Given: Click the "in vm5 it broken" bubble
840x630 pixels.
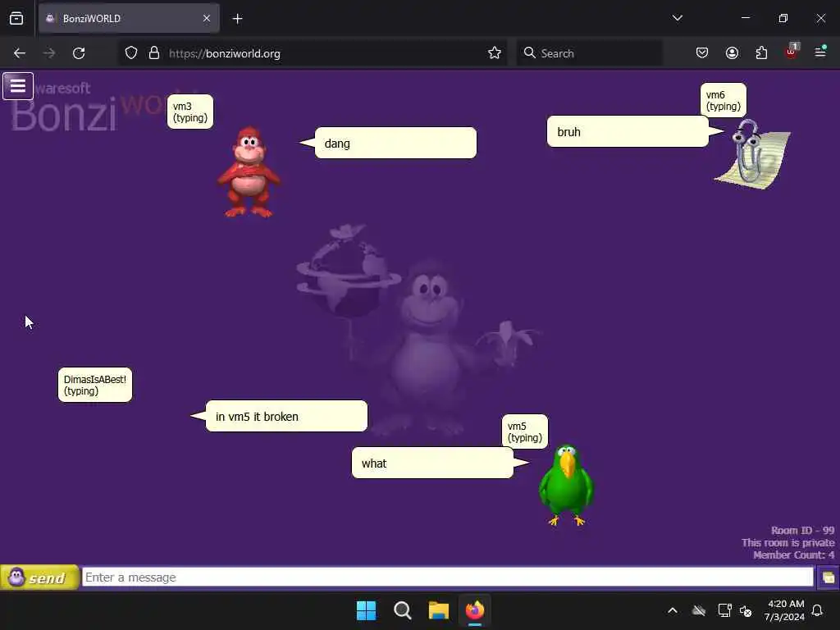Looking at the screenshot, I should tap(286, 416).
